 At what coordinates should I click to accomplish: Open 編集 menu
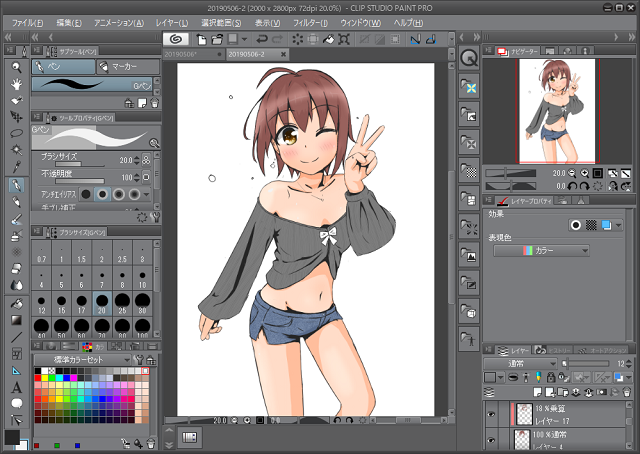pyautogui.click(x=69, y=23)
